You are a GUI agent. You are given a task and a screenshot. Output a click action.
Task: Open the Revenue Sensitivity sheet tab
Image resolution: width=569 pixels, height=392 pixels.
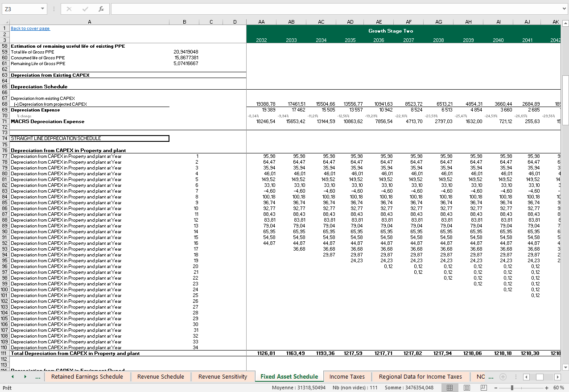[223, 377]
